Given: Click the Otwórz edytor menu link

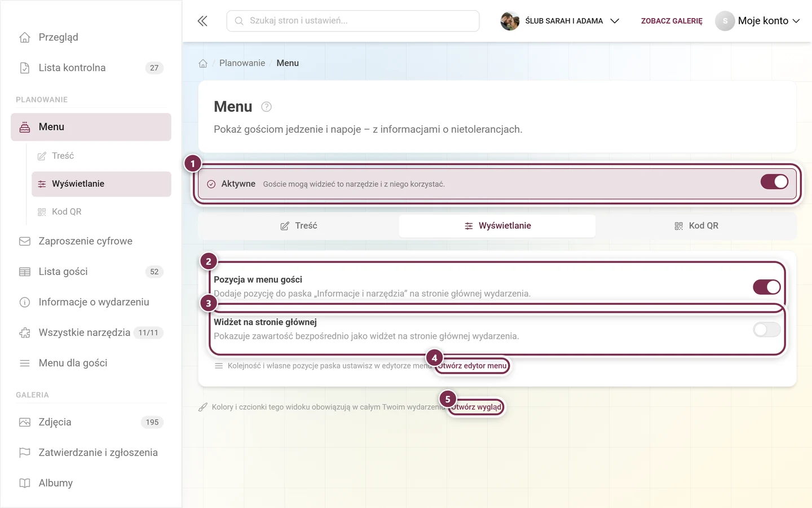Looking at the screenshot, I should pos(473,366).
